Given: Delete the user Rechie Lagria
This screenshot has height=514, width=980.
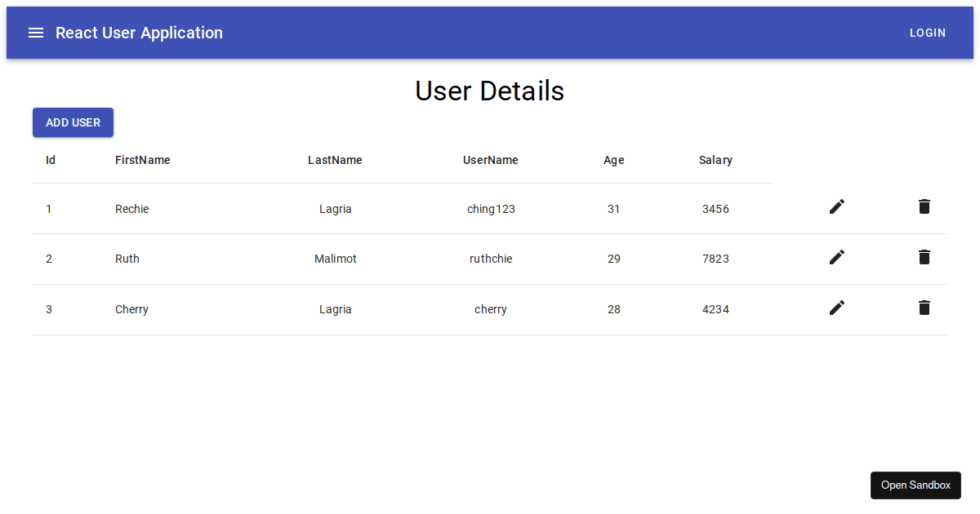Looking at the screenshot, I should tap(924, 206).
